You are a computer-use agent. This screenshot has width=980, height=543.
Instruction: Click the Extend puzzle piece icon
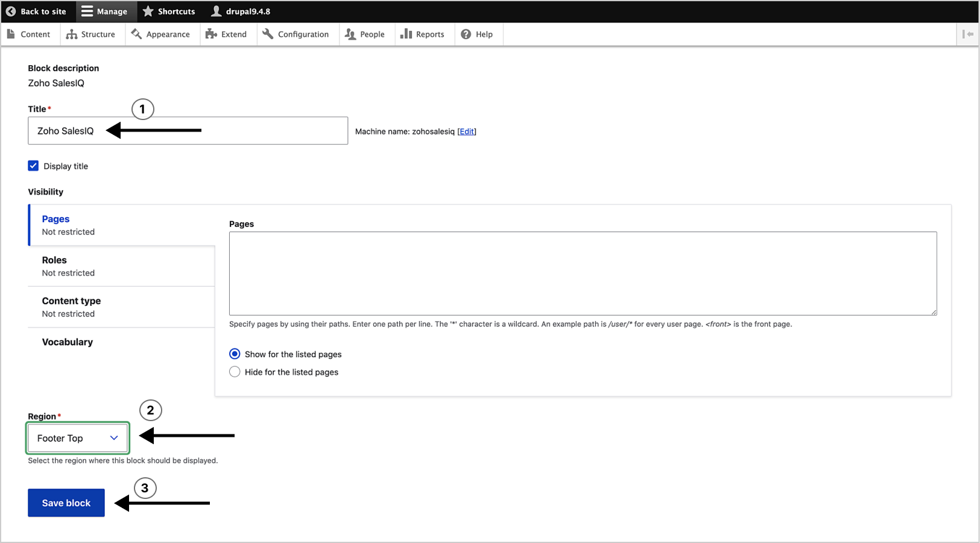tap(211, 34)
